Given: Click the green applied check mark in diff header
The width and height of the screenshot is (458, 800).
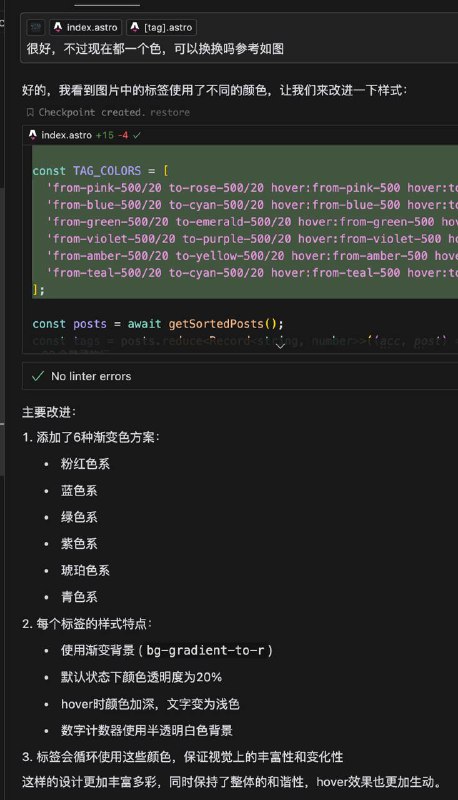Looking at the screenshot, I should (x=137, y=135).
